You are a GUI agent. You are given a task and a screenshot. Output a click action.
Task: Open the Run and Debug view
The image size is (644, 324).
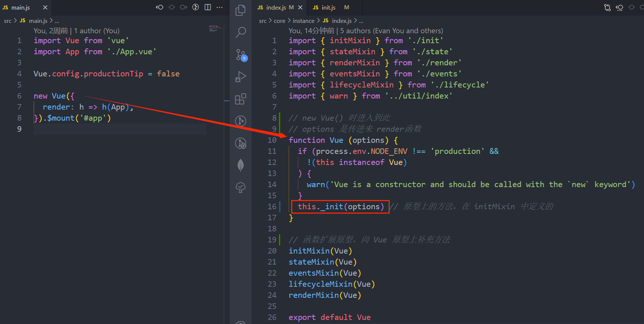coord(241,77)
